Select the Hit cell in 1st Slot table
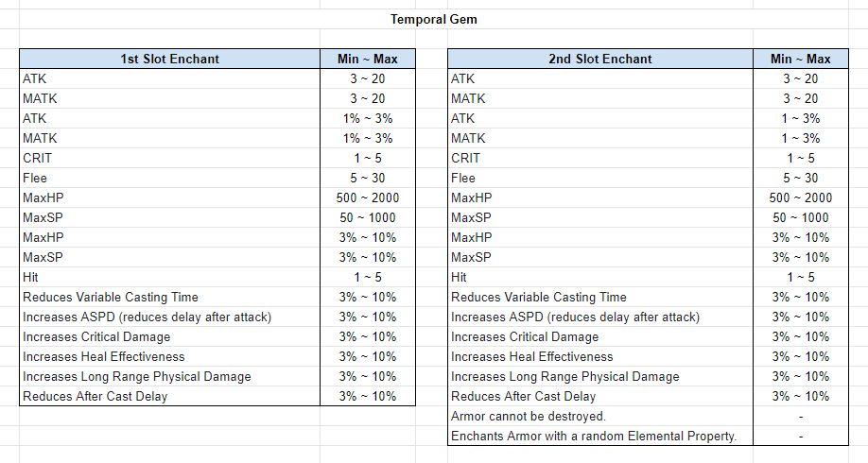Viewport: 868px width, 463px height. (x=170, y=277)
